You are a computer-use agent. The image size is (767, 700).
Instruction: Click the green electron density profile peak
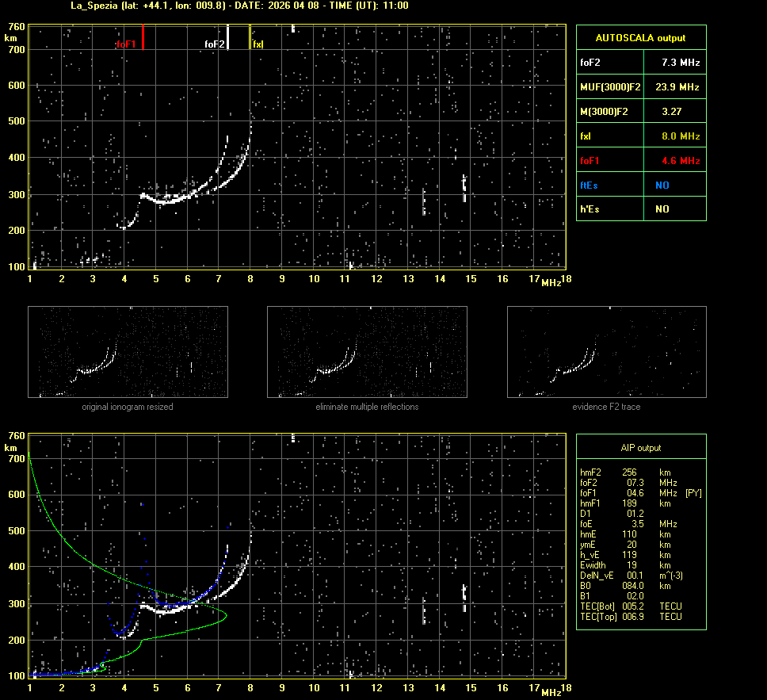[226, 615]
